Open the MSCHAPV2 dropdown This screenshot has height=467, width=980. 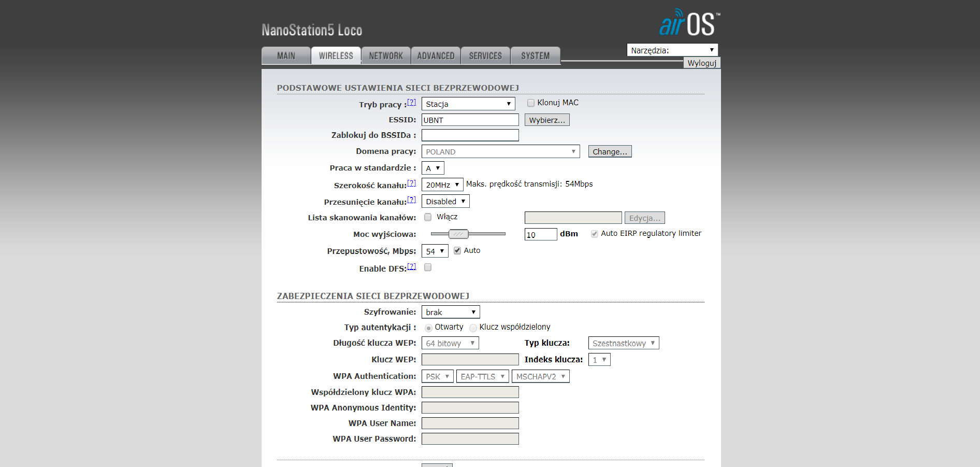[x=541, y=376]
